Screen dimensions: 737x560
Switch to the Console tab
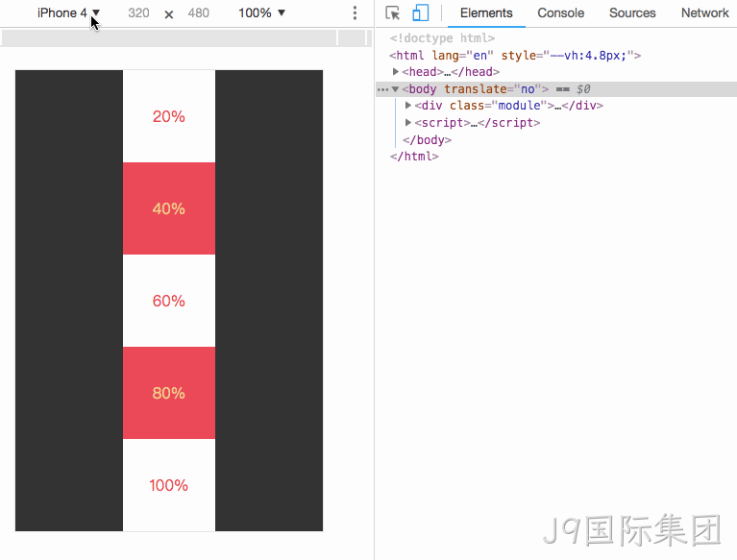coord(561,12)
